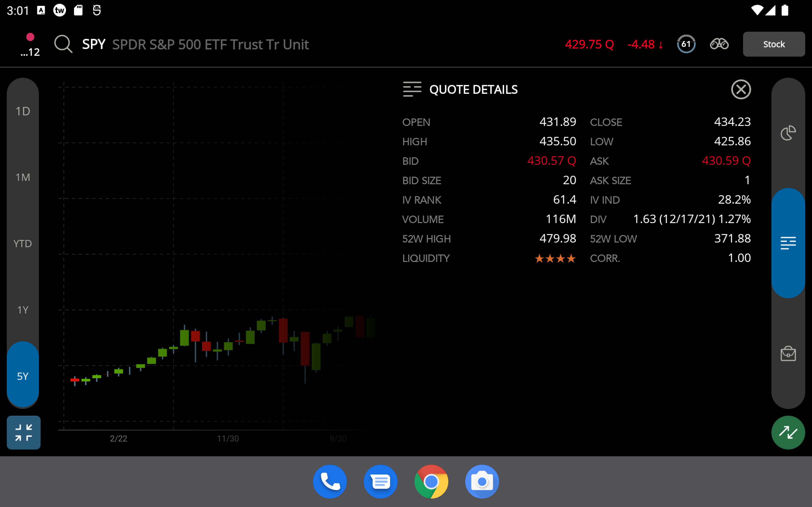Click the binoculars watchlist icon
This screenshot has width=812, height=507.
(719, 44)
